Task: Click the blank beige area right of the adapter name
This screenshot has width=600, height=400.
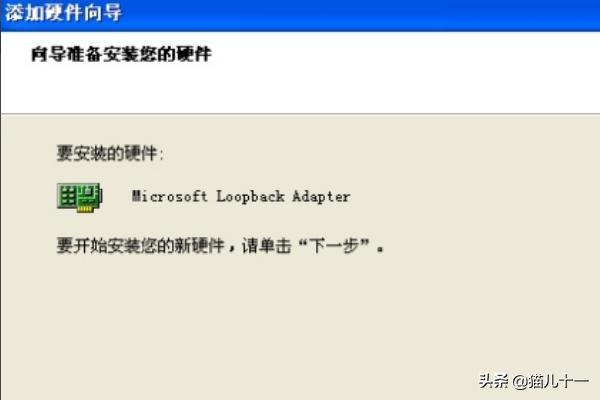Action: 474,196
